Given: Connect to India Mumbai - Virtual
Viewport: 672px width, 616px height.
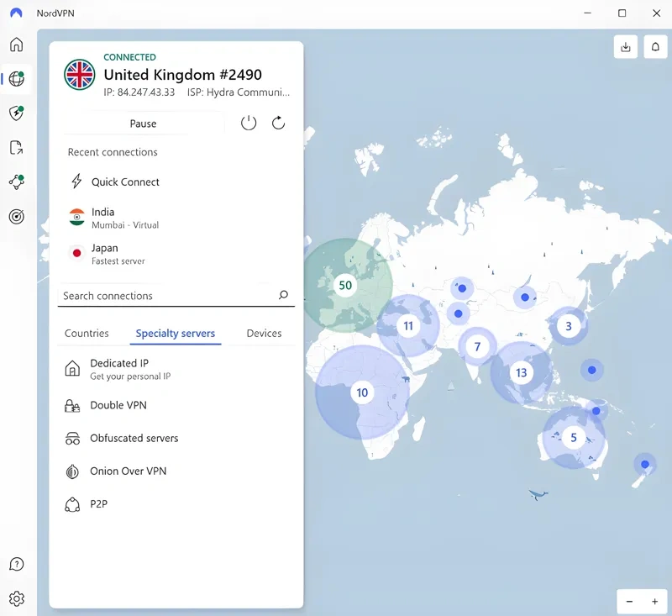Looking at the screenshot, I should [176, 218].
